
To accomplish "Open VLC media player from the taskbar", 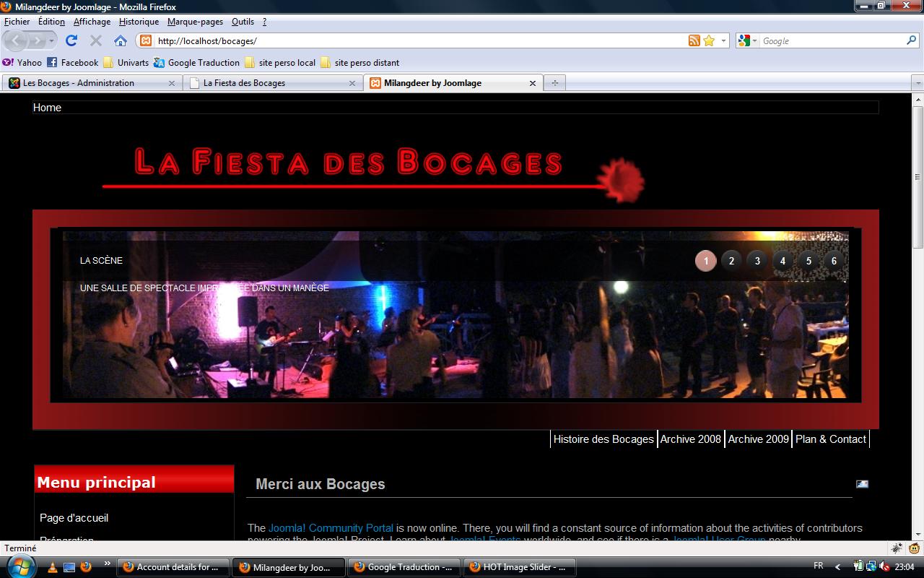I will tap(52, 567).
